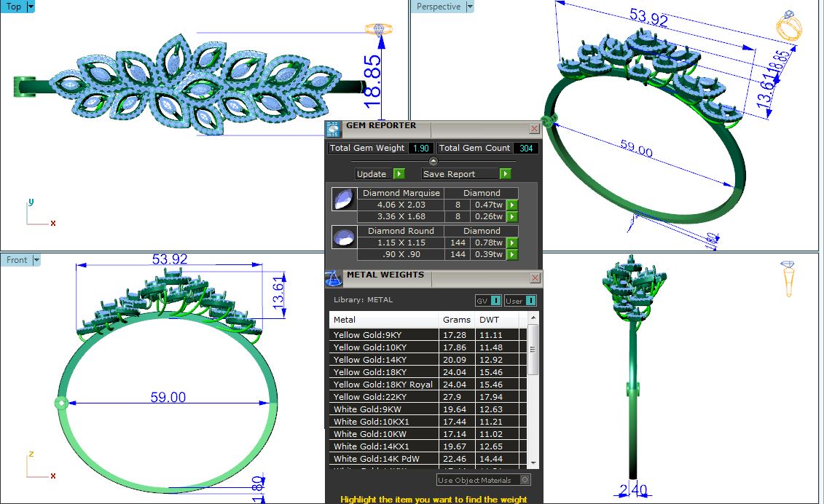Click green arrow for 0.78tw round row
The width and height of the screenshot is (824, 504).
coord(512,243)
